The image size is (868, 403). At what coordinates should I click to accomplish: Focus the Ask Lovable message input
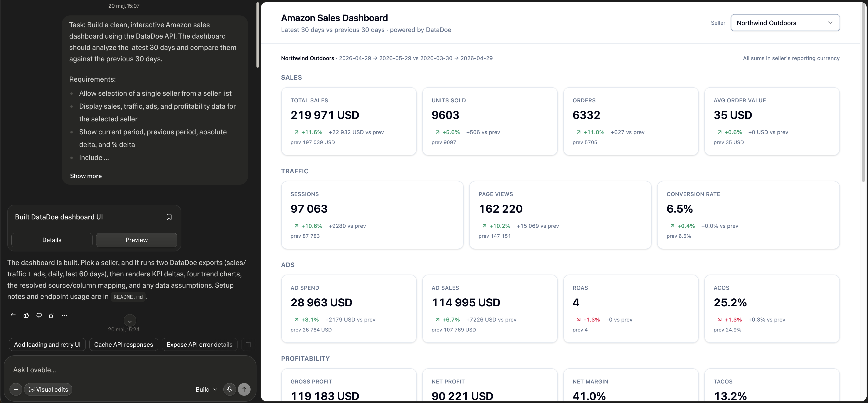point(130,370)
